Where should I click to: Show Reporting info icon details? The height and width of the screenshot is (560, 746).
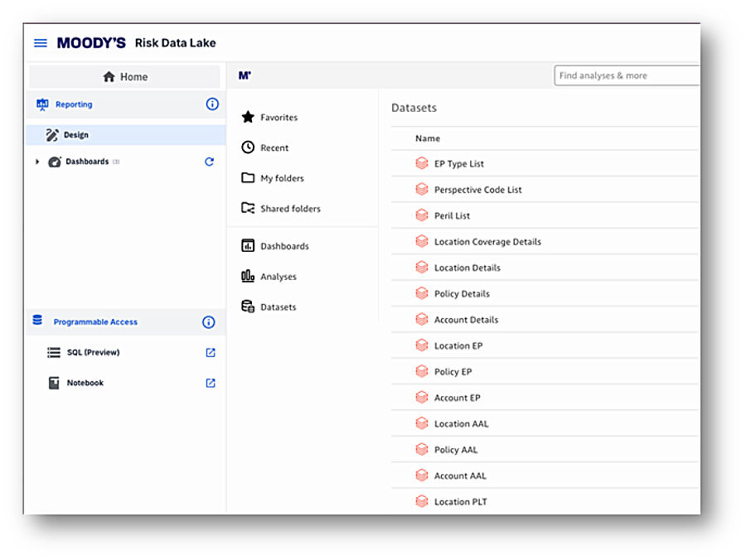(212, 104)
